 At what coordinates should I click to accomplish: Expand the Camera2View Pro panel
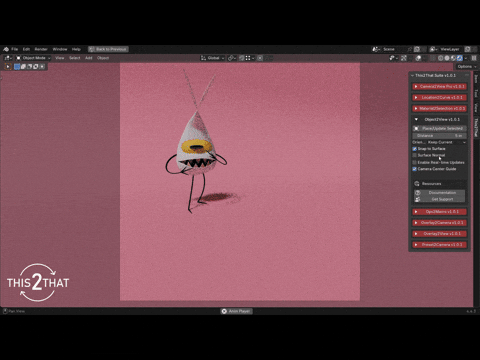coord(439,87)
